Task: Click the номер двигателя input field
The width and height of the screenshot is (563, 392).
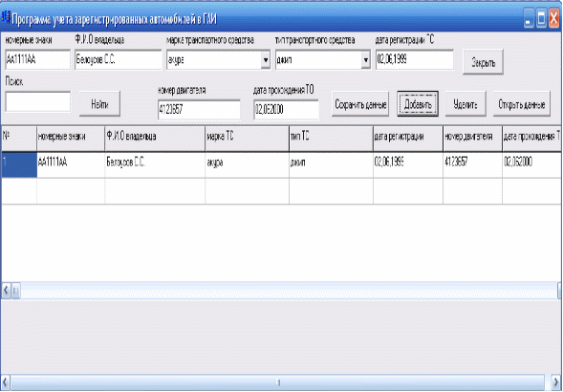Action: pyautogui.click(x=199, y=110)
